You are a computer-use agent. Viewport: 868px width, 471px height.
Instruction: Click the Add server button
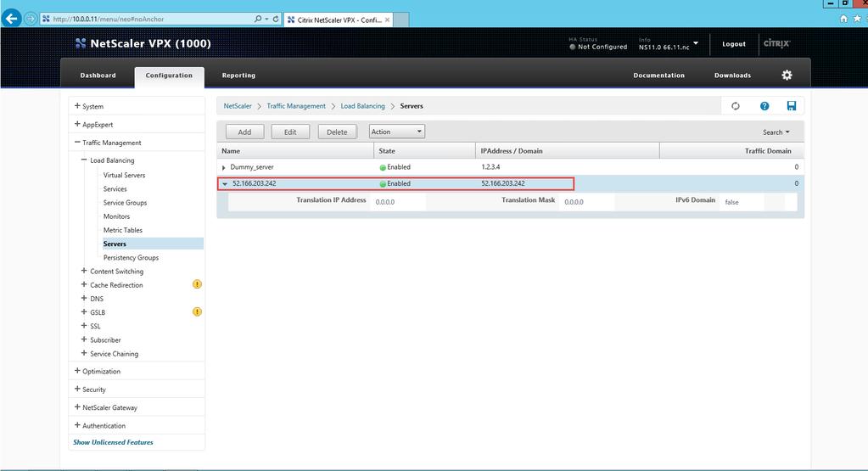coord(244,132)
